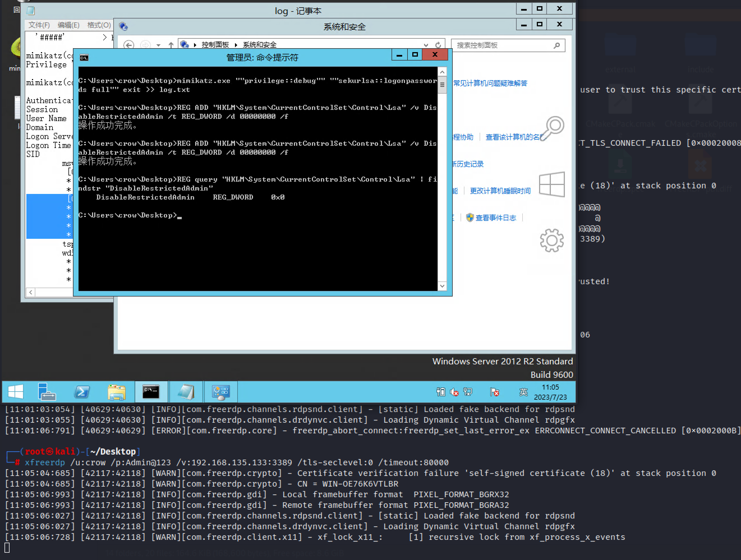Switch to Command Prompt taskbar button
Image resolution: width=741 pixels, height=560 pixels.
[151, 392]
